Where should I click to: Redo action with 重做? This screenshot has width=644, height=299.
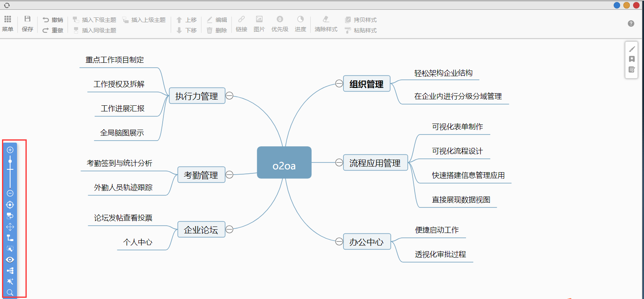coord(53,30)
